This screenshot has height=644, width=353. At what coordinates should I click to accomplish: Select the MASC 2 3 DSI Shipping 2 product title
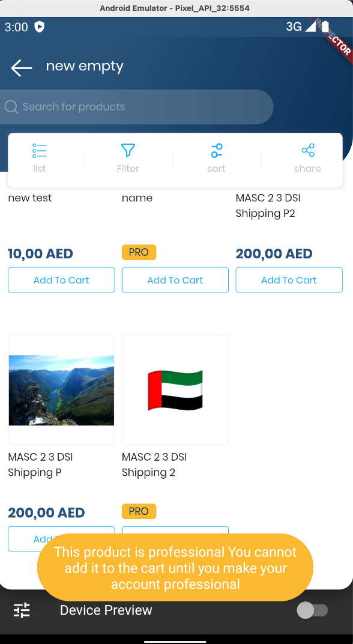(x=152, y=464)
